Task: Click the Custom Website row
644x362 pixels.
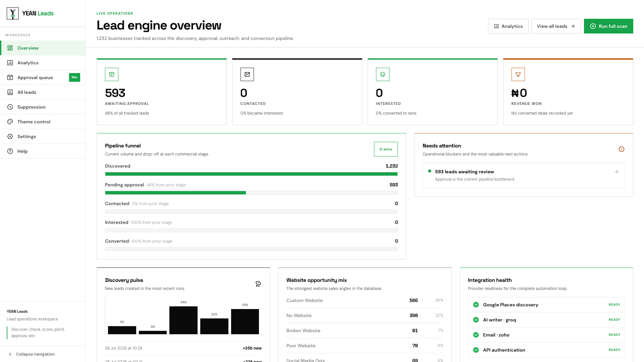Action: point(365,300)
